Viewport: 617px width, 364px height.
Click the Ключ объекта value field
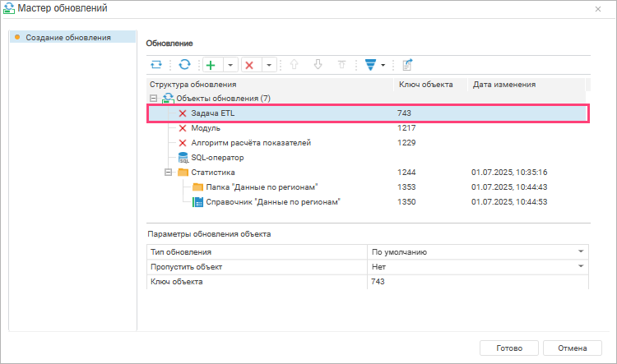478,282
